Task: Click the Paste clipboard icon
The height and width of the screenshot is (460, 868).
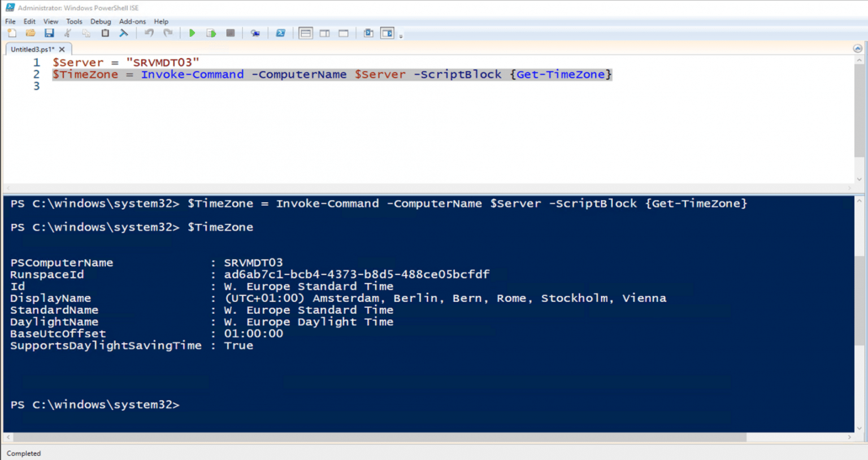Action: click(x=105, y=33)
